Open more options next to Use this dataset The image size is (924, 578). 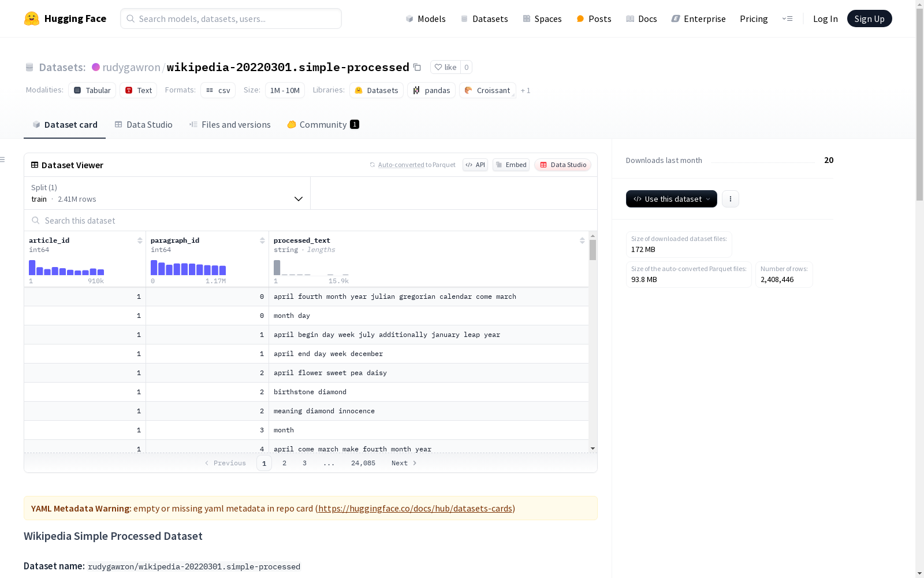[x=730, y=199]
